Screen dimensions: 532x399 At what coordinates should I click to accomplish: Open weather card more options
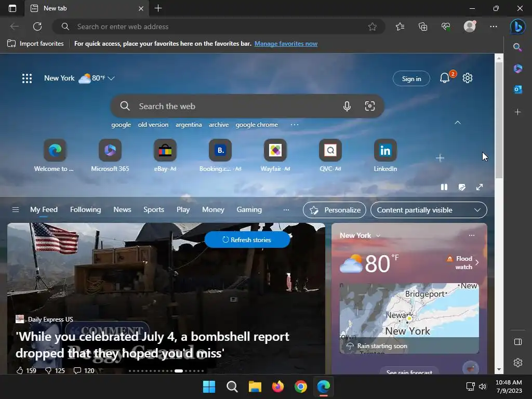pyautogui.click(x=472, y=235)
